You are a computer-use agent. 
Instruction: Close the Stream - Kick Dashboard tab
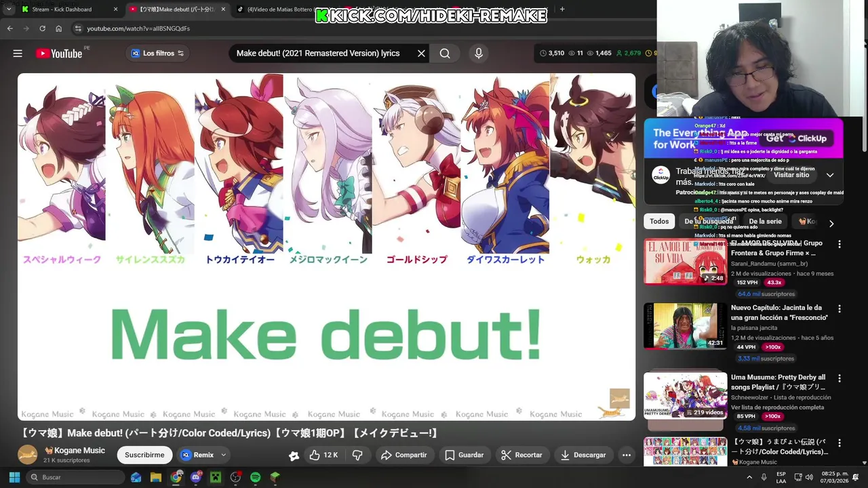pyautogui.click(x=115, y=9)
